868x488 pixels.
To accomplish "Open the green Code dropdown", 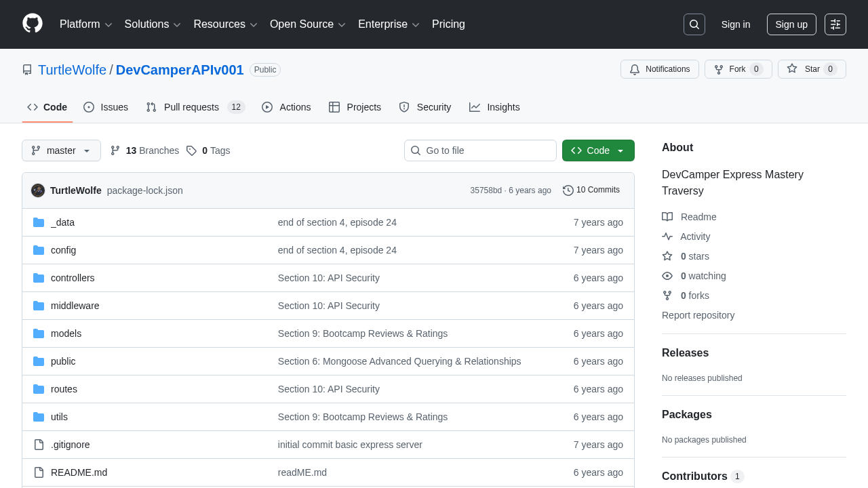I will [x=598, y=150].
